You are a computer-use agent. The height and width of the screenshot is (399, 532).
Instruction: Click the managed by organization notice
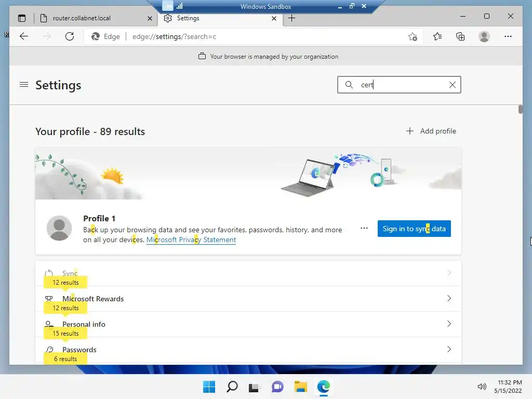point(268,56)
